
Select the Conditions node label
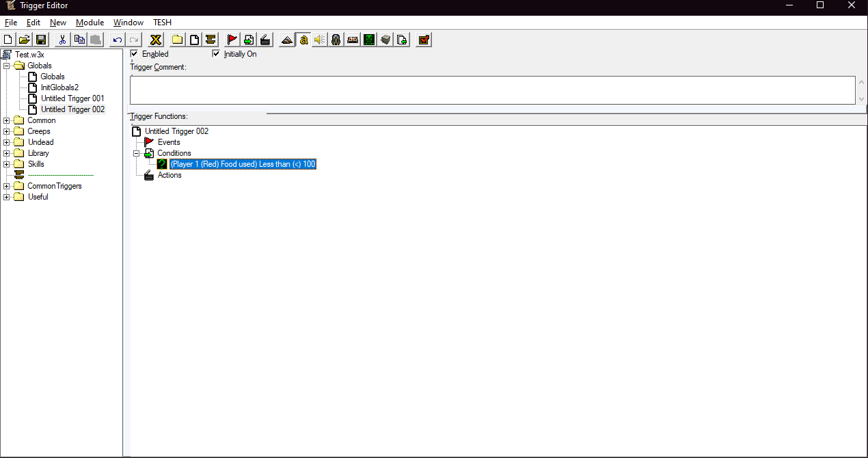pos(174,153)
